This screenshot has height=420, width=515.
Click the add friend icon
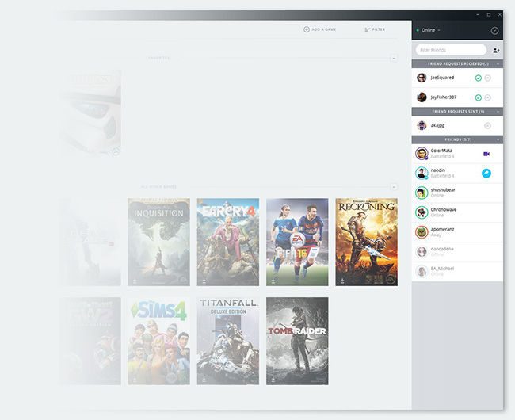[x=496, y=50]
